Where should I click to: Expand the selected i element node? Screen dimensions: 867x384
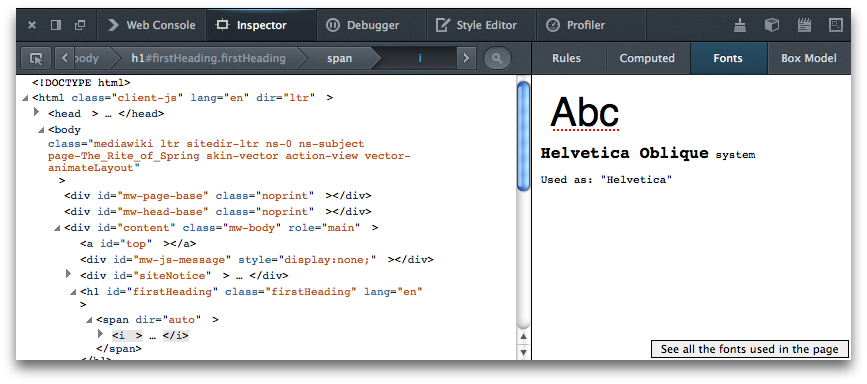click(x=101, y=334)
